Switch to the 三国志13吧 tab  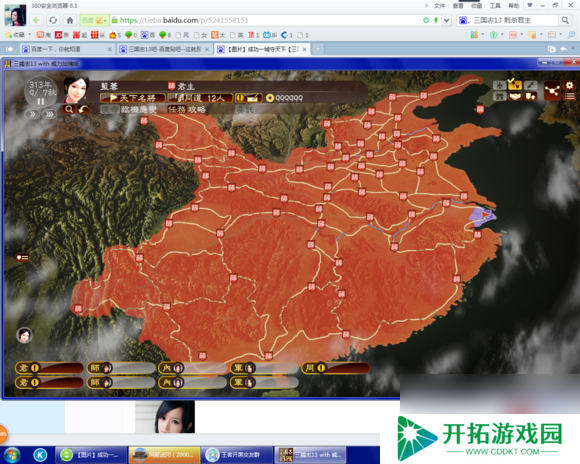tap(165, 49)
